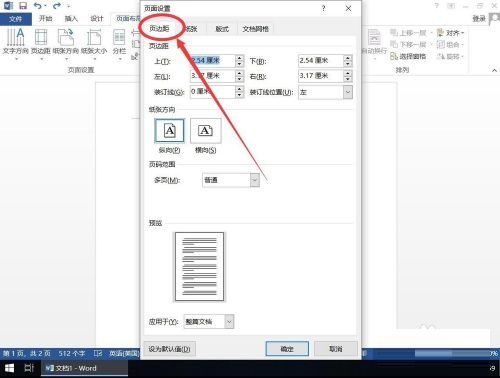Viewport: 500px width, 378px height.
Task: Open the 设计 ribbon tab in Word
Action: [97, 19]
